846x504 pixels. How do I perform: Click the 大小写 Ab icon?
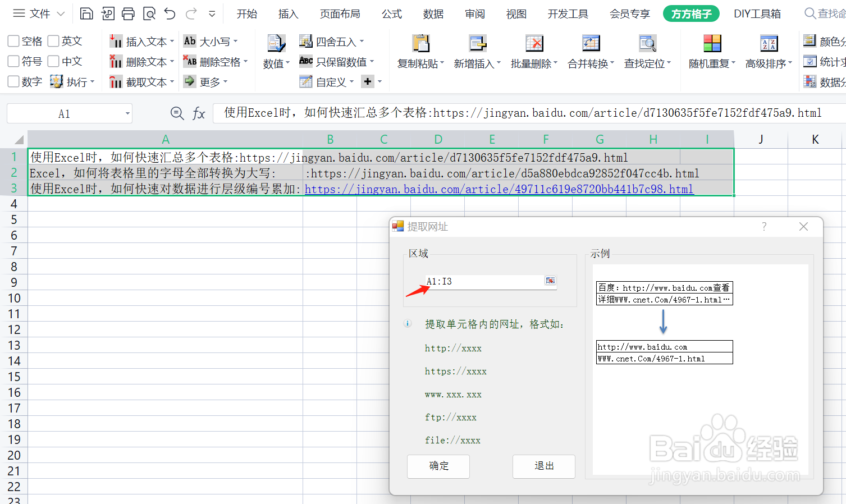[x=190, y=41]
